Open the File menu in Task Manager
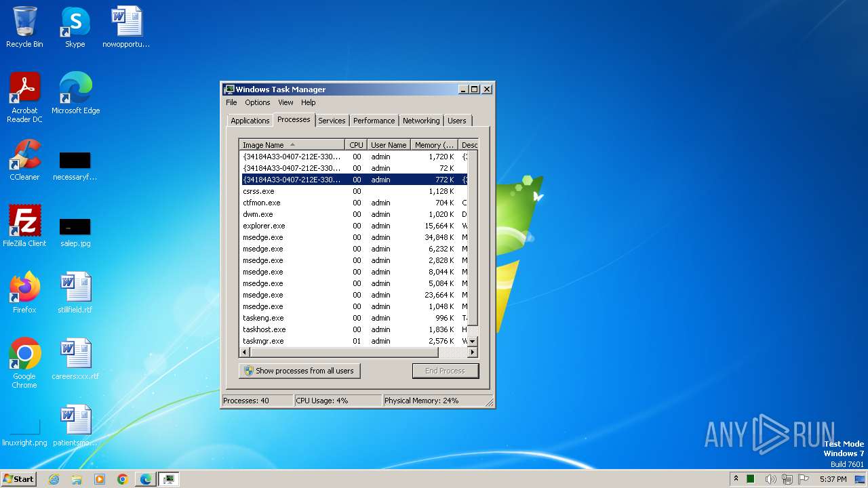The width and height of the screenshot is (868, 488). [x=231, y=102]
